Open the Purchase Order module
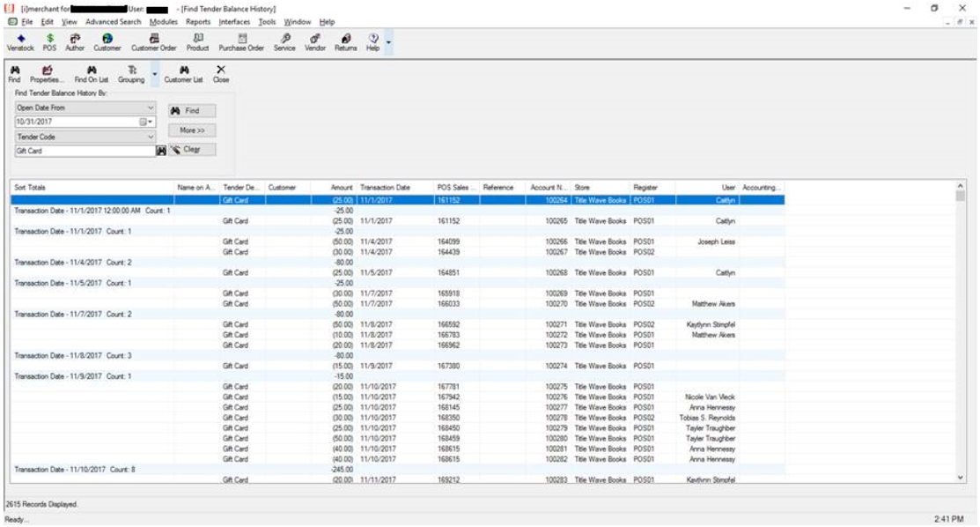This screenshot has width=980, height=527. coord(241,42)
